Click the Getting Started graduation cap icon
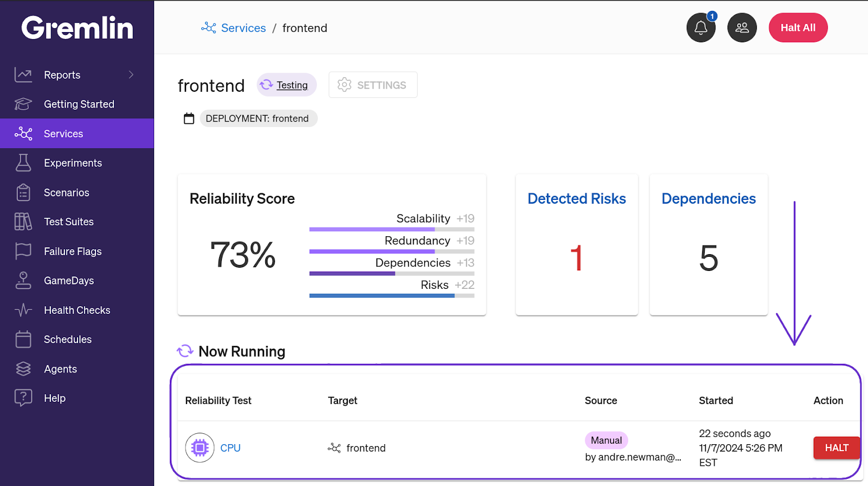Image resolution: width=868 pixels, height=486 pixels. (x=23, y=104)
